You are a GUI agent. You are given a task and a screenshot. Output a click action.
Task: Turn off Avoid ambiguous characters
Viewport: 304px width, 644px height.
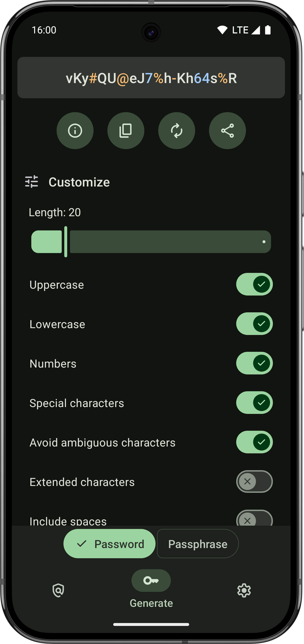254,442
